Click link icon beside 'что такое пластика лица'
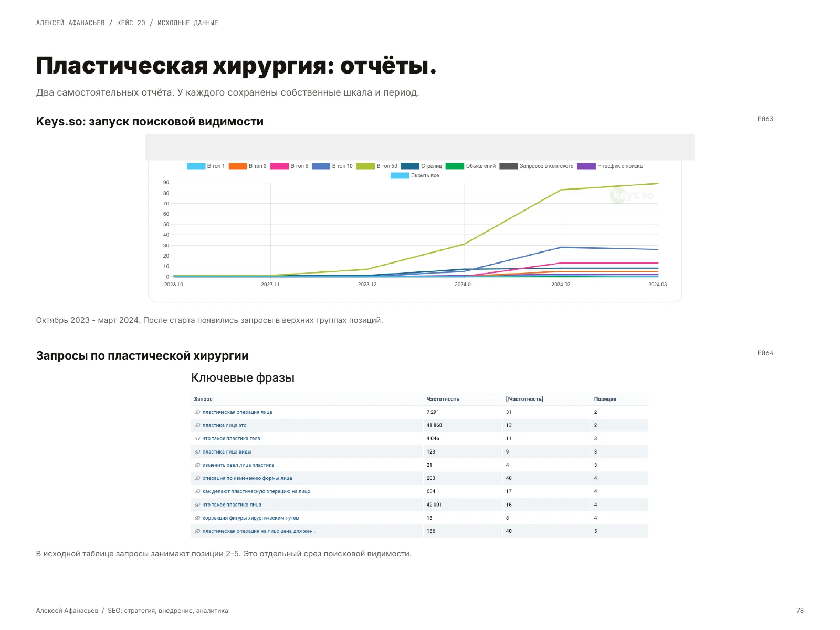Viewport: 840px width, 630px height. 197,505
